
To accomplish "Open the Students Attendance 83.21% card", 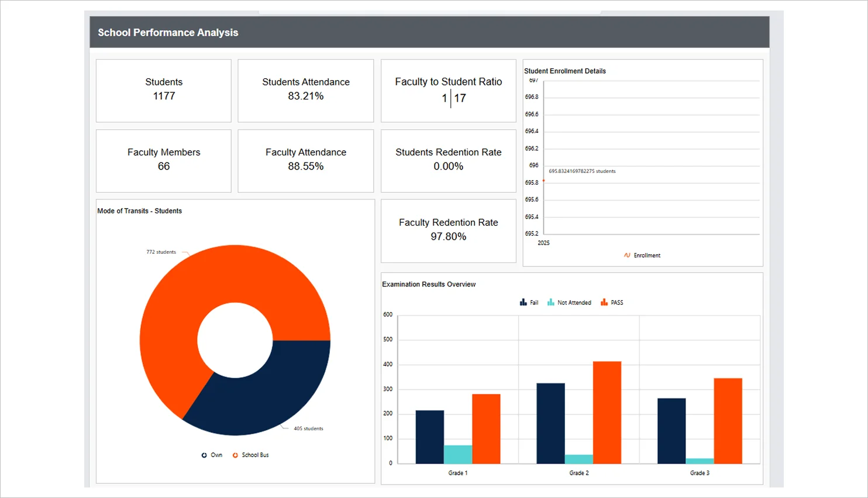I will (x=306, y=91).
